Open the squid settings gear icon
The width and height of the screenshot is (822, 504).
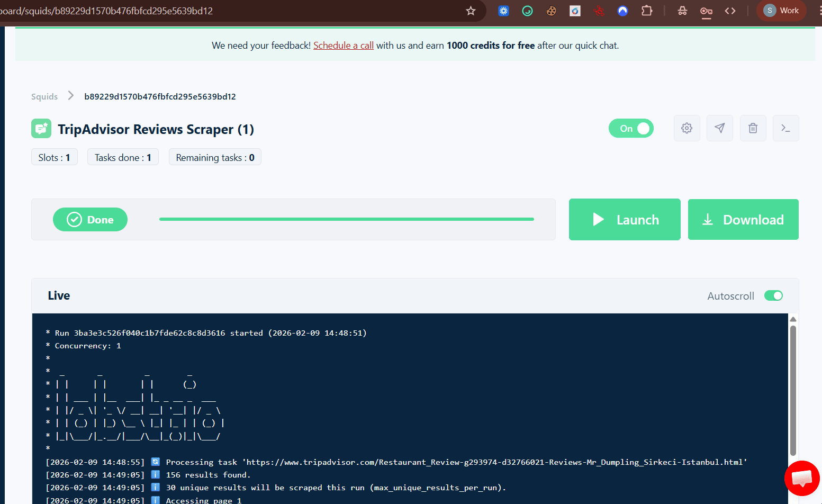(686, 128)
